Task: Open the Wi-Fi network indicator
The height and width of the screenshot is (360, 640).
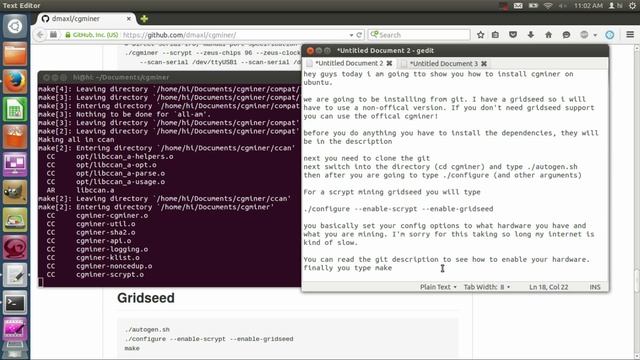Action: 548,5
